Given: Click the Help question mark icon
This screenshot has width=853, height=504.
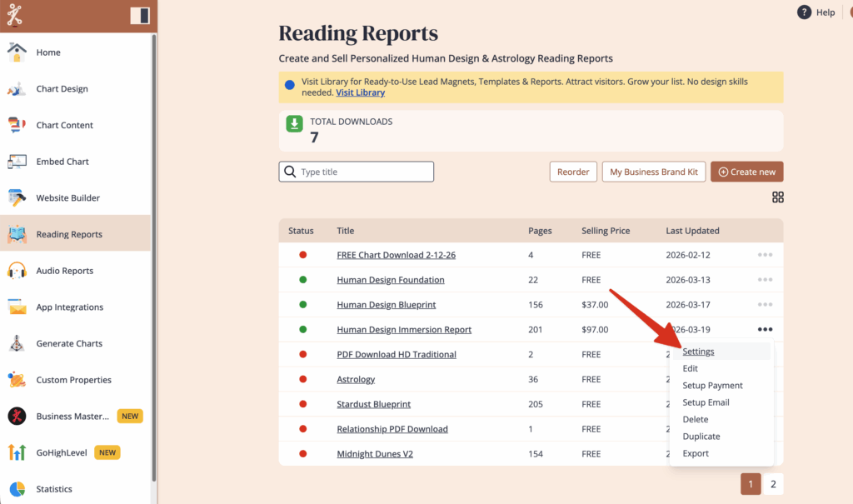Looking at the screenshot, I should click(x=804, y=12).
